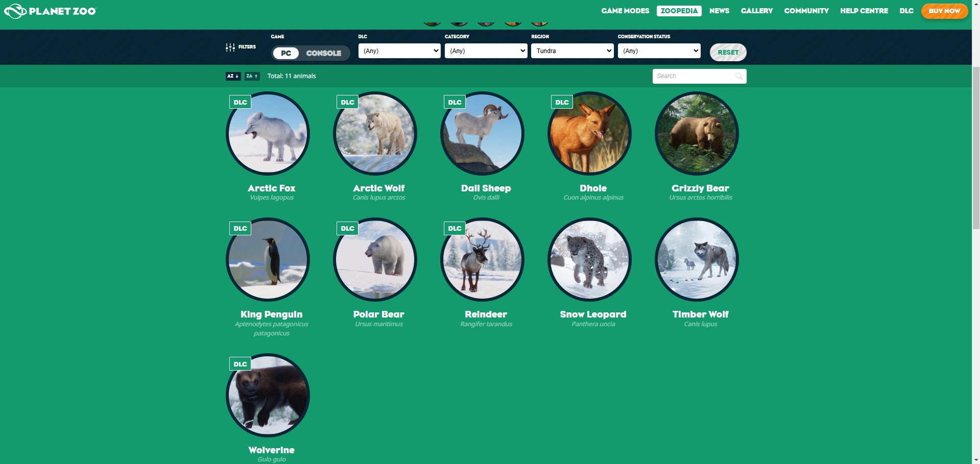This screenshot has height=464, width=980.
Task: Click the Arctic Fox name link
Action: [x=272, y=188]
